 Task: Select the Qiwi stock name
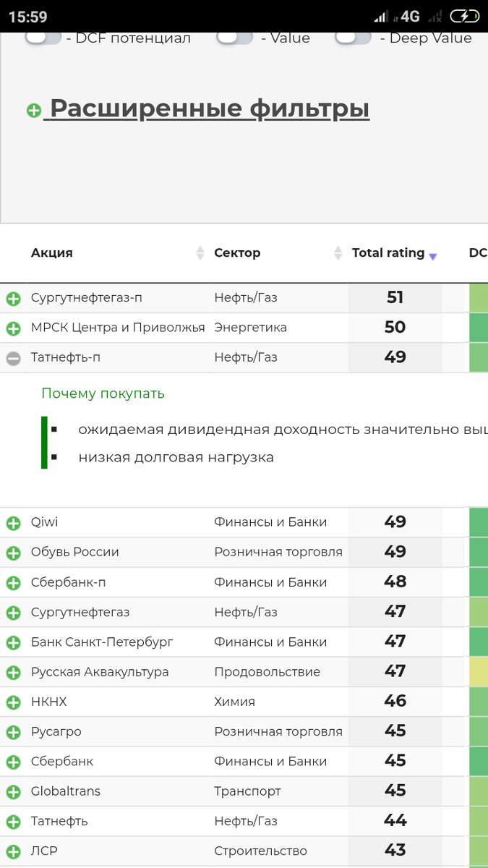pyautogui.click(x=44, y=522)
